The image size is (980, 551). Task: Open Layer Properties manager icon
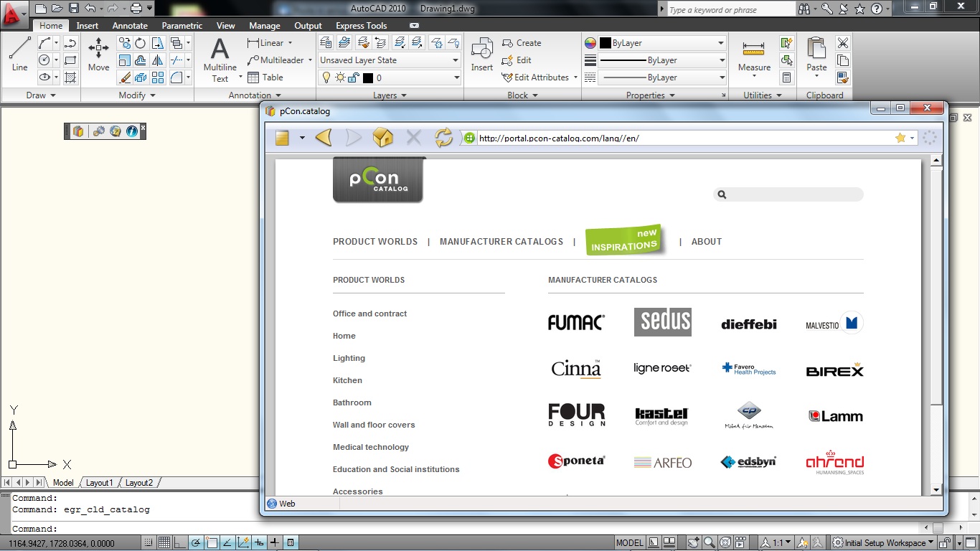pyautogui.click(x=326, y=43)
